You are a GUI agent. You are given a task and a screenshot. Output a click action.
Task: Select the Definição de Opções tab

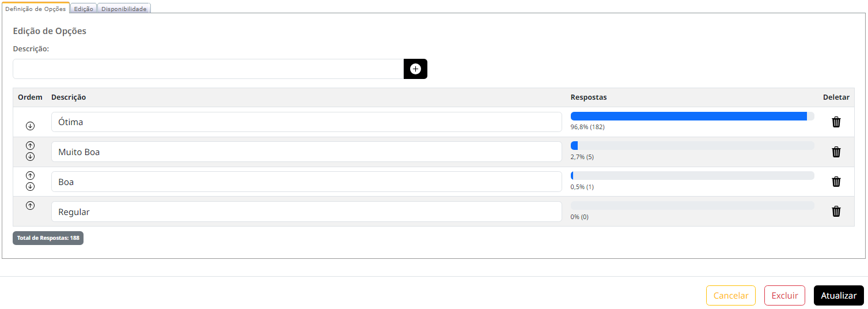click(35, 8)
